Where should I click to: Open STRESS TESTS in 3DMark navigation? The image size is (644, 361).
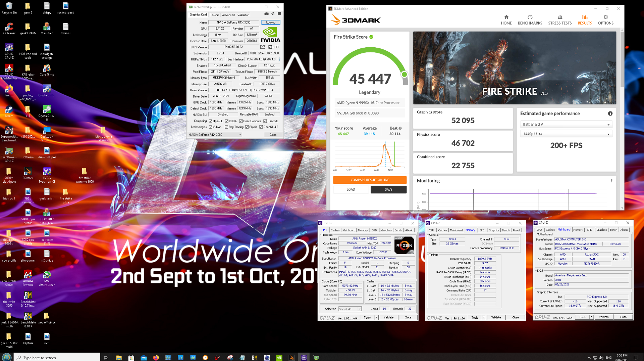pos(560,20)
